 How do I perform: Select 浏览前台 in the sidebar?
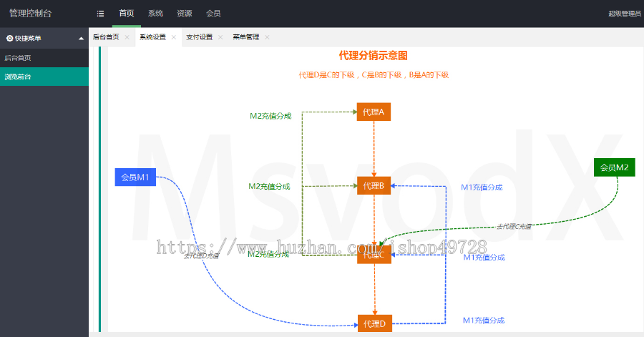pos(44,77)
